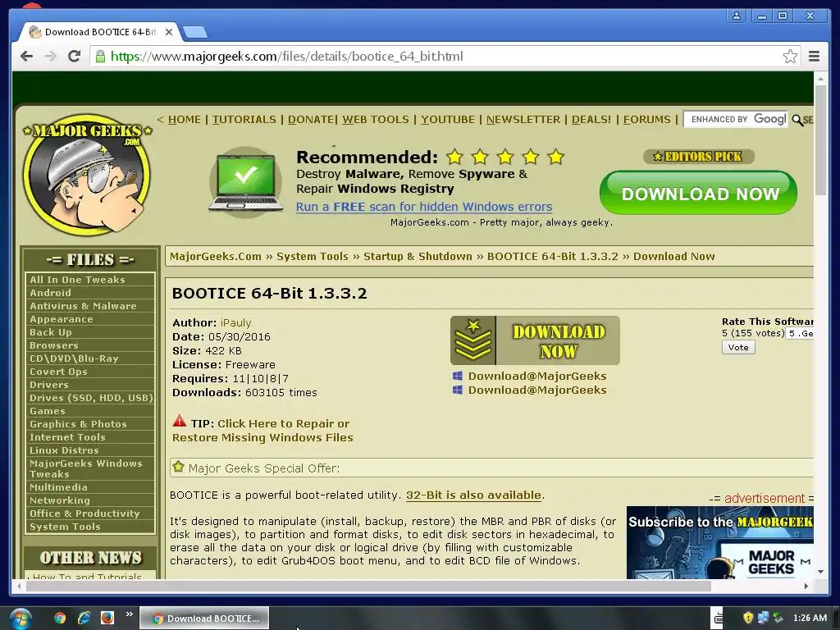Open the NEWSLETTER nav link
Image resolution: width=840 pixels, height=630 pixels.
(x=523, y=120)
